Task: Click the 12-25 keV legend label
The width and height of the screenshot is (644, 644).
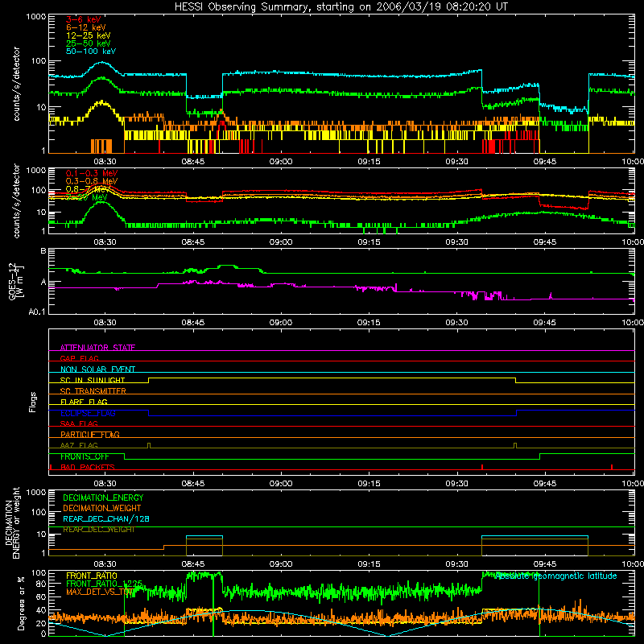Action: click(x=89, y=35)
